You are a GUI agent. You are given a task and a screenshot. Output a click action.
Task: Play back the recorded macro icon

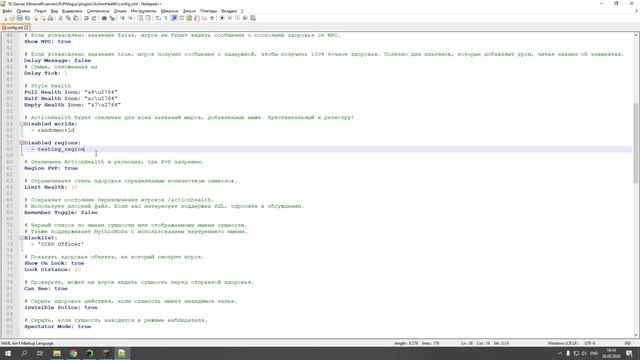[238, 18]
